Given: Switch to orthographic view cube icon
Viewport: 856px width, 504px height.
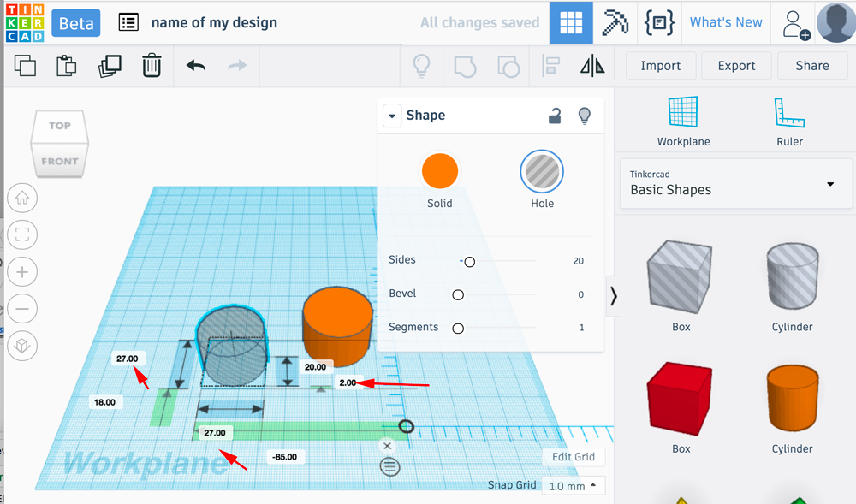Looking at the screenshot, I should point(22,346).
